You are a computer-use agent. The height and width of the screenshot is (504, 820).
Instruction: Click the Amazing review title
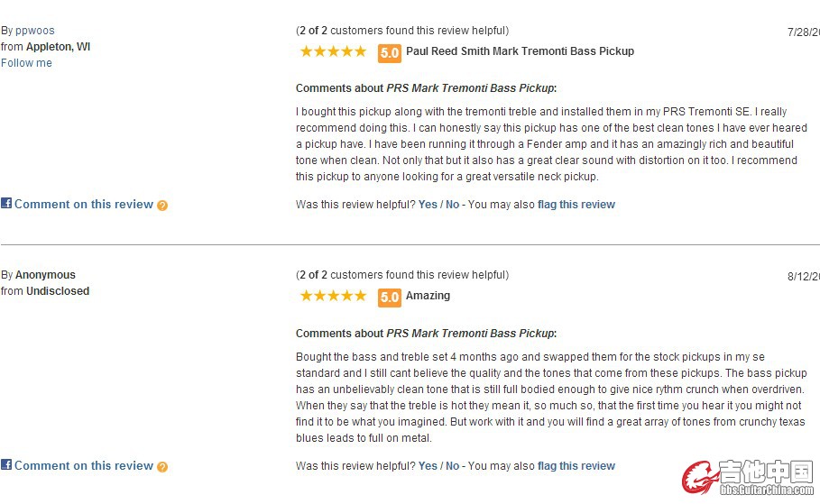click(428, 296)
